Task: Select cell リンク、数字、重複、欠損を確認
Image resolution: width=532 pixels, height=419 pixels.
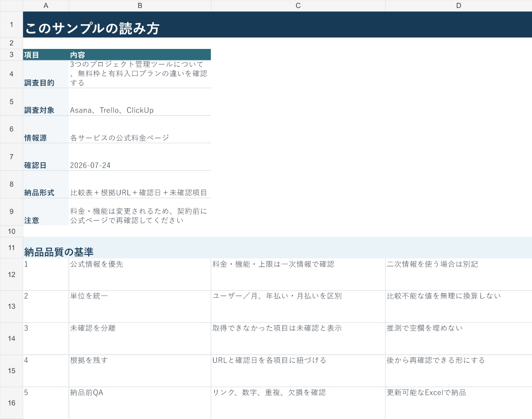Action: [x=298, y=403]
